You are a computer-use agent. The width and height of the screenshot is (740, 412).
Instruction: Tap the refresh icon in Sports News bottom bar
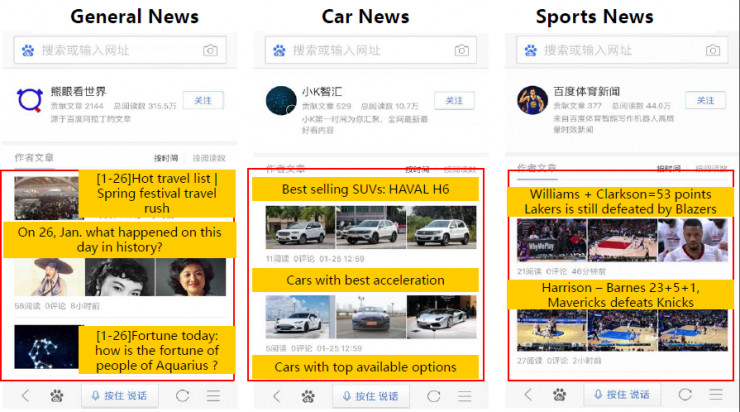(685, 395)
